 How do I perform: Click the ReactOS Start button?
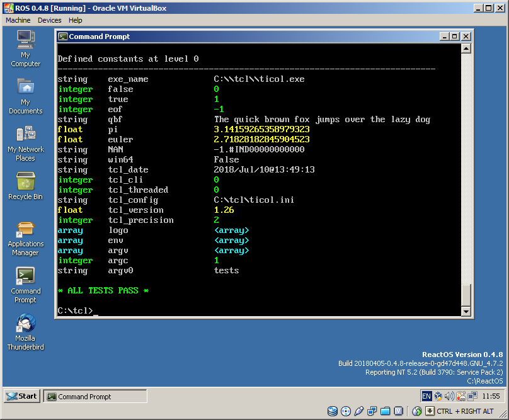tap(22, 396)
